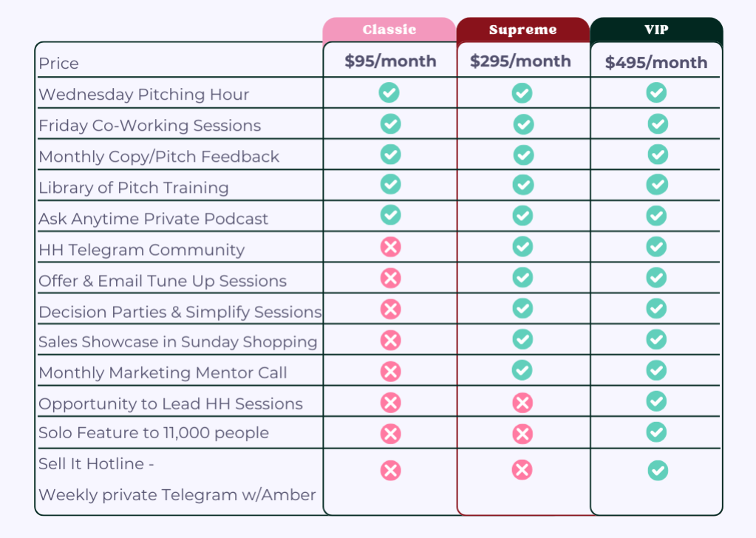Click Classic checkmark for Wednesday Pitching Hour
This screenshot has height=538, width=756.
click(x=389, y=92)
